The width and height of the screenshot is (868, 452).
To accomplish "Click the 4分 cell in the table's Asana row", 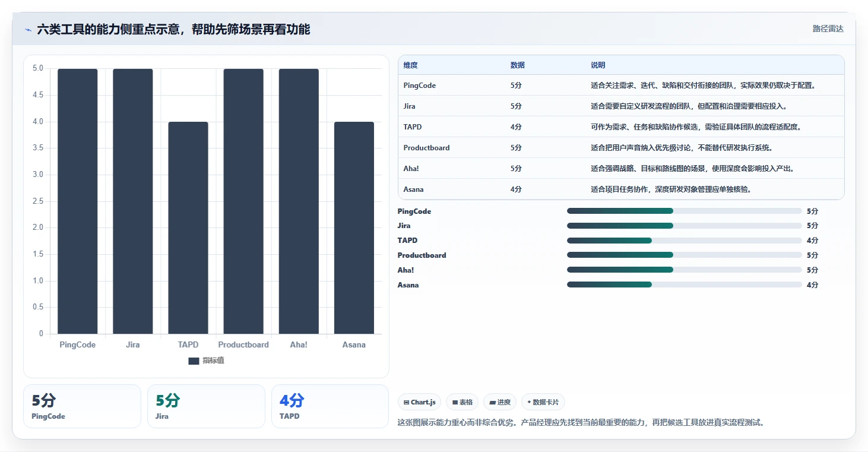I will 516,189.
